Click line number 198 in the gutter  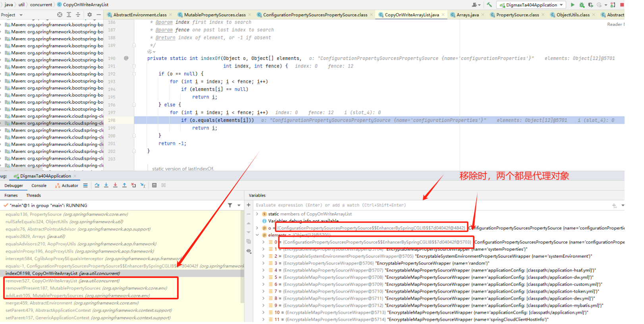[x=112, y=120]
